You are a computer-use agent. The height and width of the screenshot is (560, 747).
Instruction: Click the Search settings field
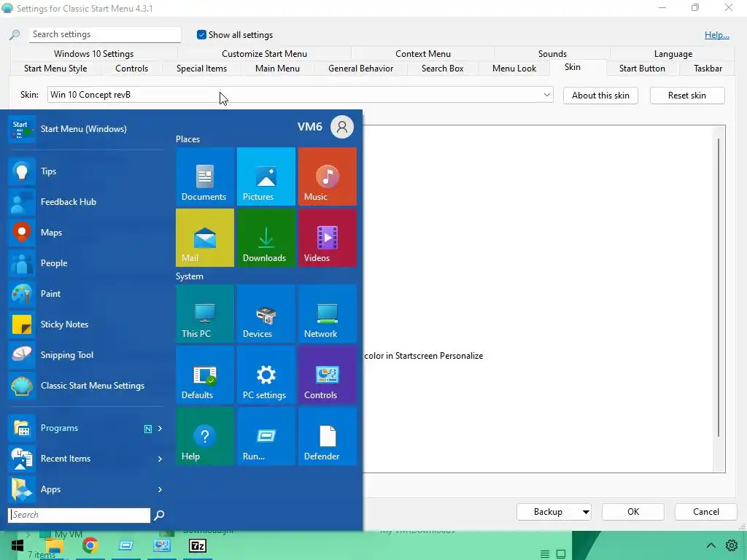coord(105,34)
